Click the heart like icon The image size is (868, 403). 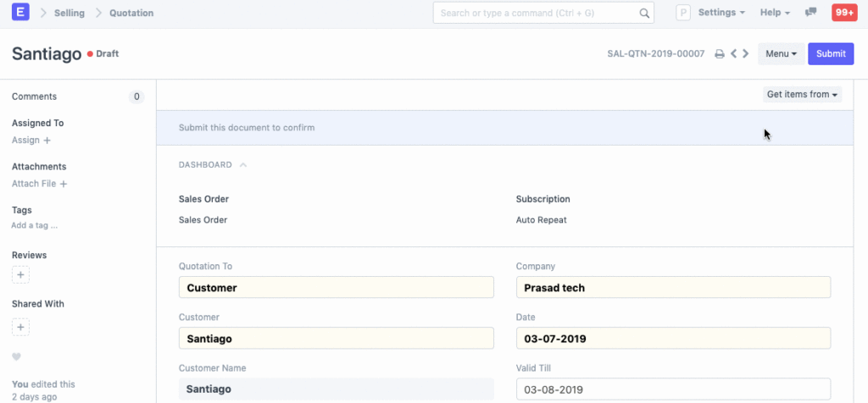tap(16, 356)
